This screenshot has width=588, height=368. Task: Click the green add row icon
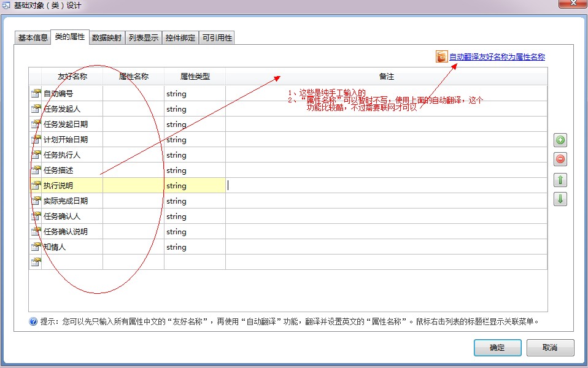[560, 140]
